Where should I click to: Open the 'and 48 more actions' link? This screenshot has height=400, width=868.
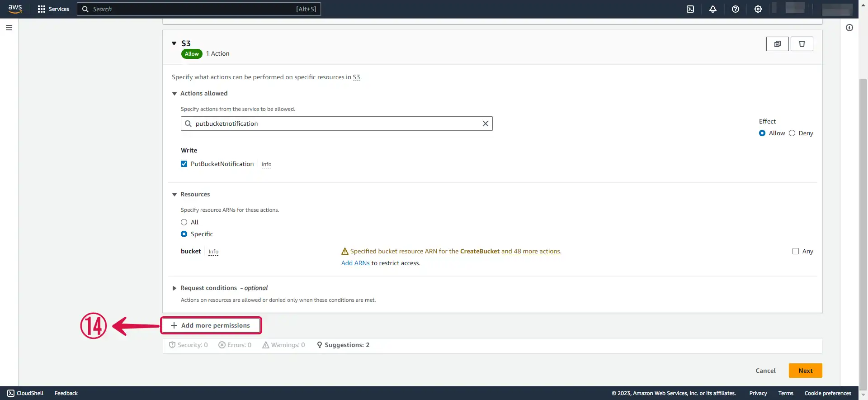coord(531,251)
